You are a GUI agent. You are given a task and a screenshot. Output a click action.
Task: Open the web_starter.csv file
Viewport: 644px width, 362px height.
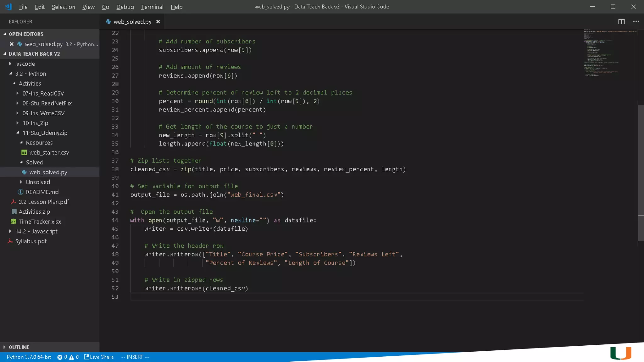(x=49, y=152)
